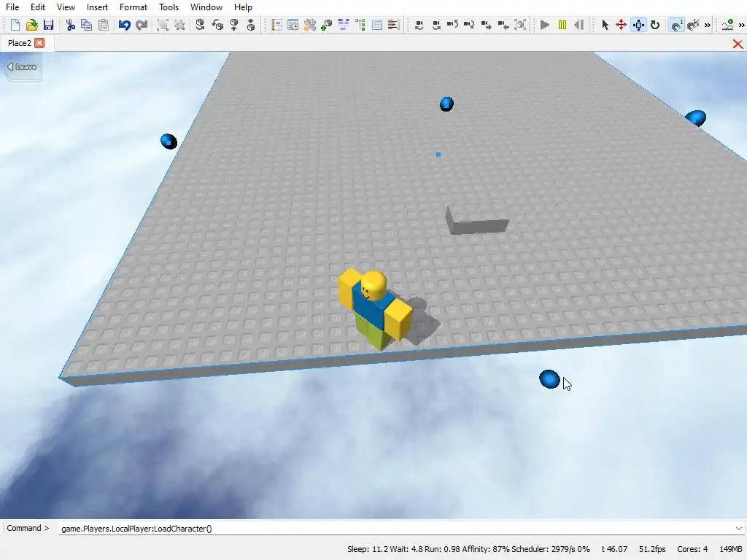Cut selection with scissors icon
This screenshot has width=747, height=560.
pyautogui.click(x=71, y=25)
